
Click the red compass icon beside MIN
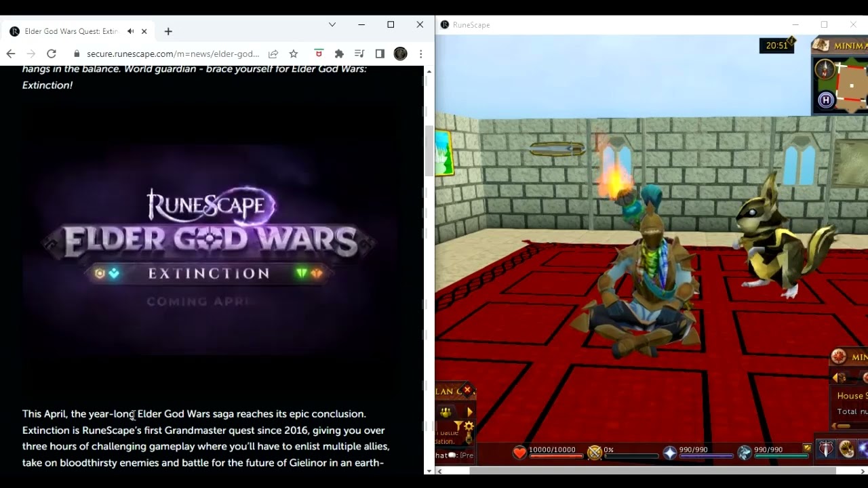click(839, 357)
